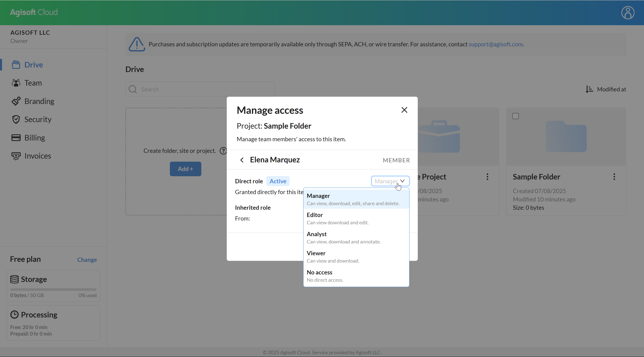Open the Project card three-dot menu
The image size is (644, 357).
[x=487, y=177]
